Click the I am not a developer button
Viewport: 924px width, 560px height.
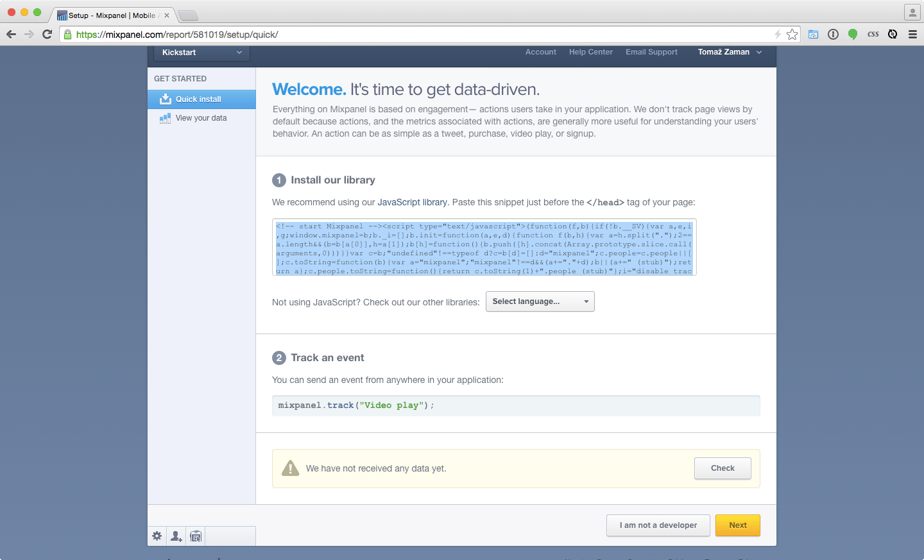tap(658, 525)
